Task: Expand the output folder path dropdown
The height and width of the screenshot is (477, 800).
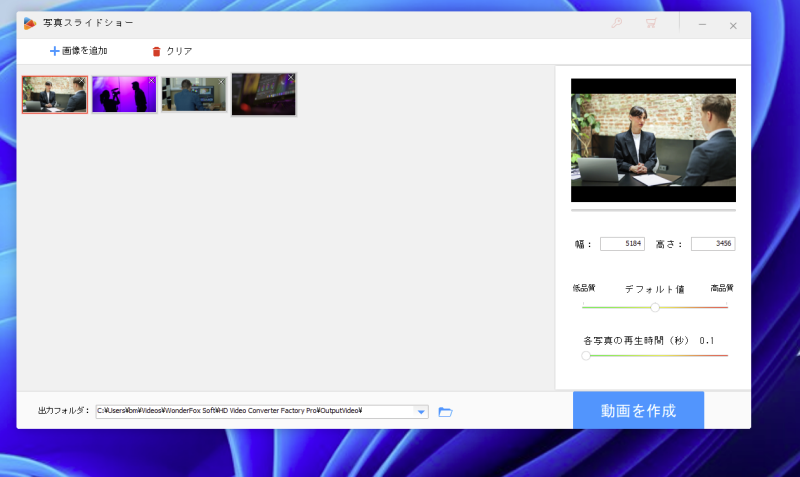Action: (x=421, y=411)
